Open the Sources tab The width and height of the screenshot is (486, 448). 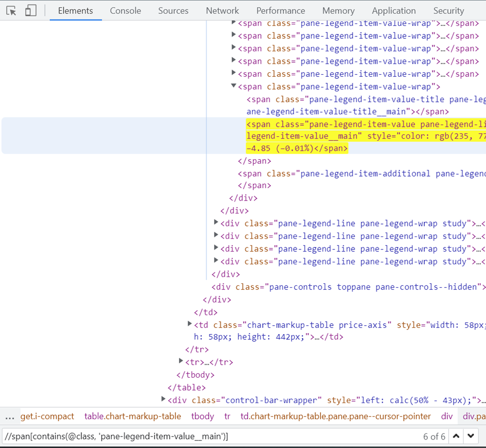pyautogui.click(x=173, y=10)
